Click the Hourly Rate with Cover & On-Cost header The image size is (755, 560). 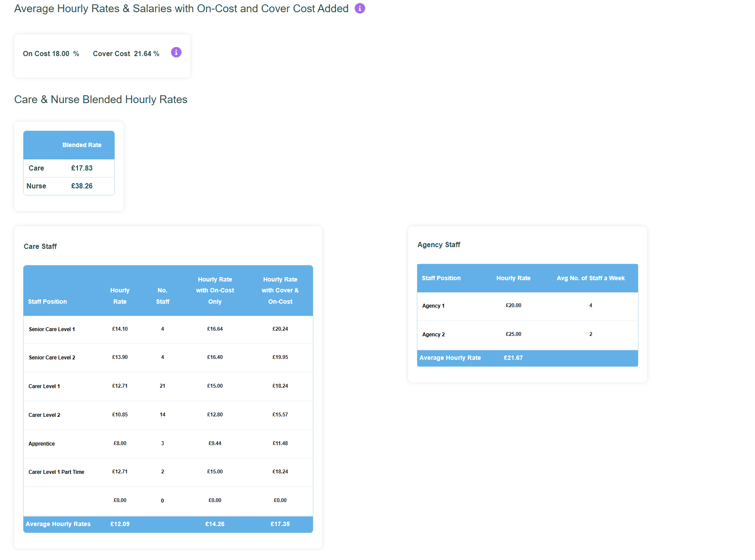coord(280,290)
